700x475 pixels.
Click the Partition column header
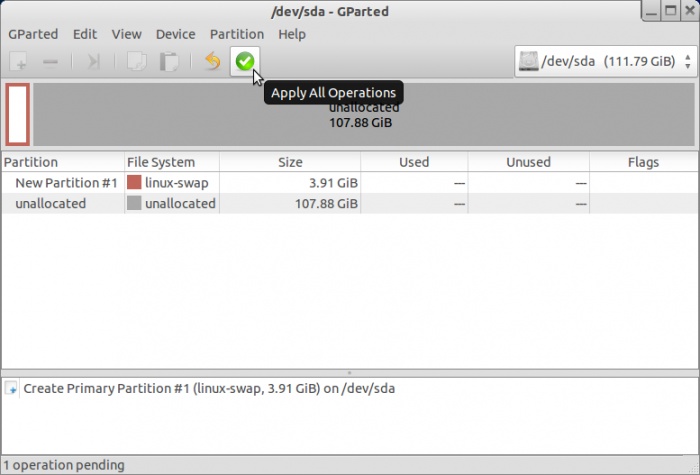coord(63,162)
